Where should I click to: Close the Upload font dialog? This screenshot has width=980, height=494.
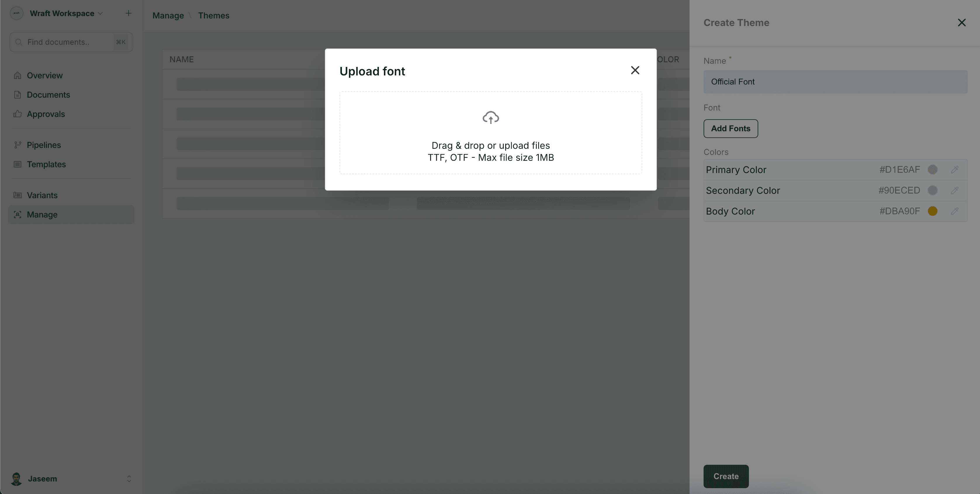pyautogui.click(x=635, y=70)
